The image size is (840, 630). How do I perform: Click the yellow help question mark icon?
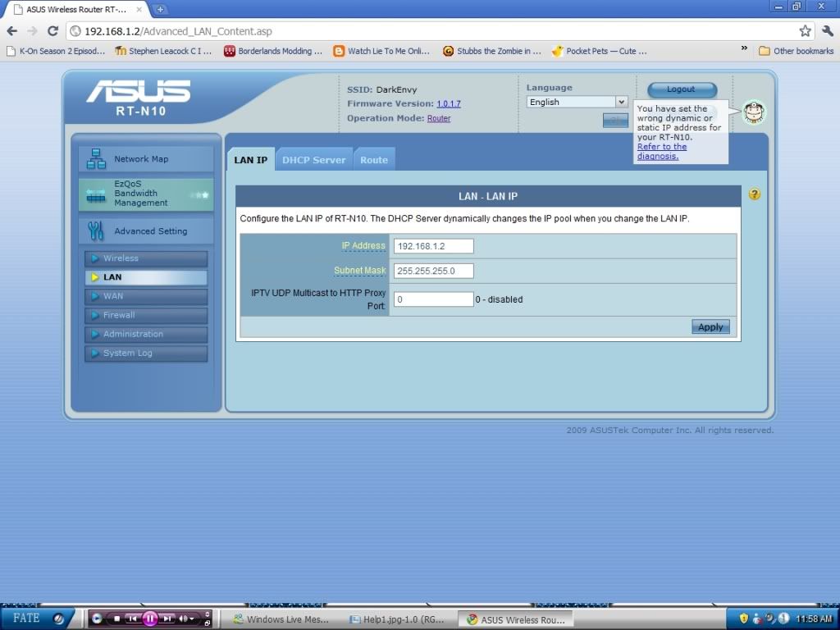tap(755, 194)
